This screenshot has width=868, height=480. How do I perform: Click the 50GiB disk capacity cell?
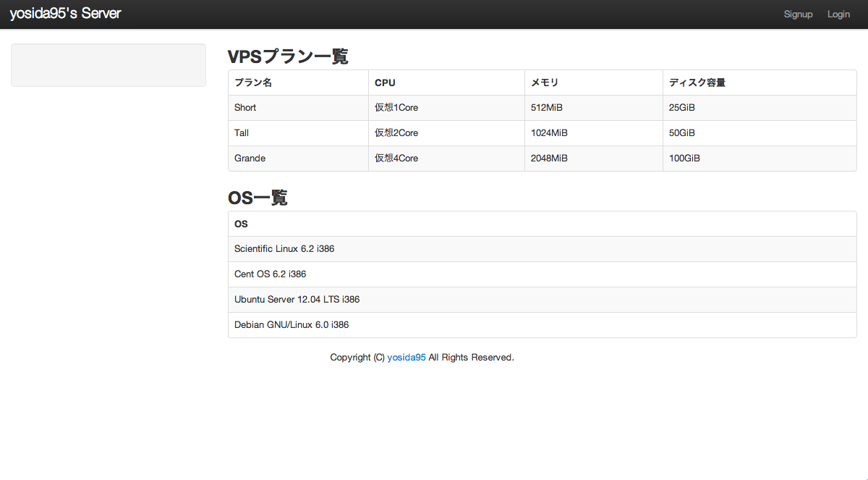pos(682,133)
